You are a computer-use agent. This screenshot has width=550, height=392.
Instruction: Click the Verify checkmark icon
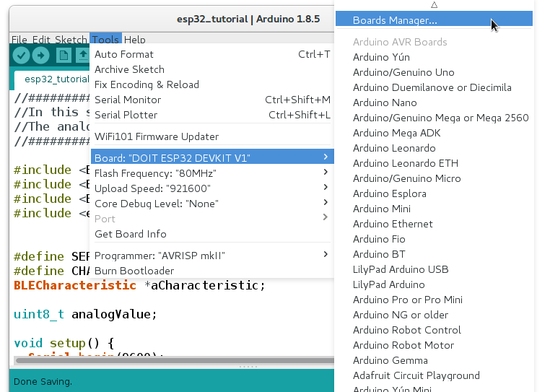(21, 56)
